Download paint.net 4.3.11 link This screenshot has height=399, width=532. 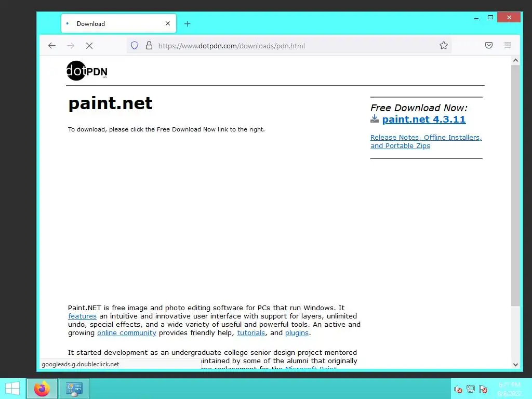(x=424, y=119)
